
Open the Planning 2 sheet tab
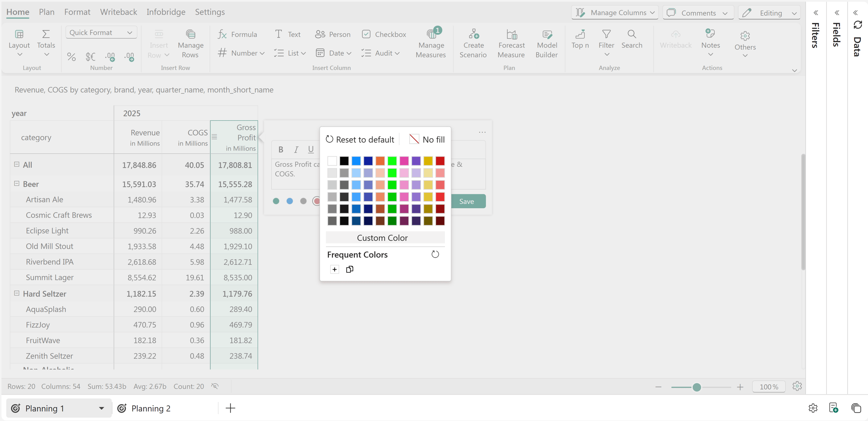145,408
